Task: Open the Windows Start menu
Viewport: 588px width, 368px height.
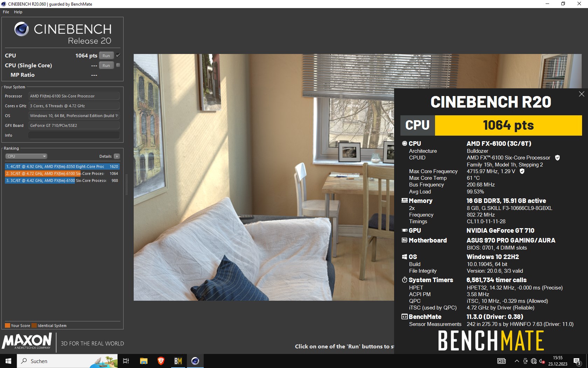Action: [8, 361]
